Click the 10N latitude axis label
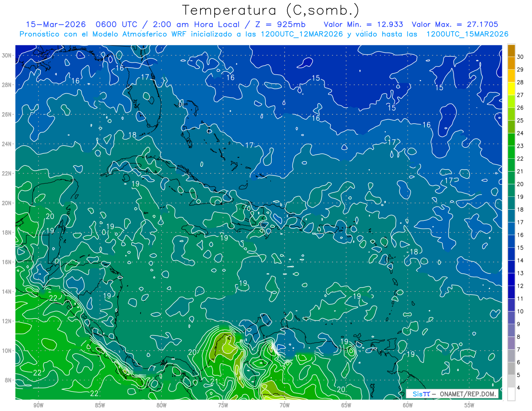The height and width of the screenshot is (411, 532). (x=8, y=351)
